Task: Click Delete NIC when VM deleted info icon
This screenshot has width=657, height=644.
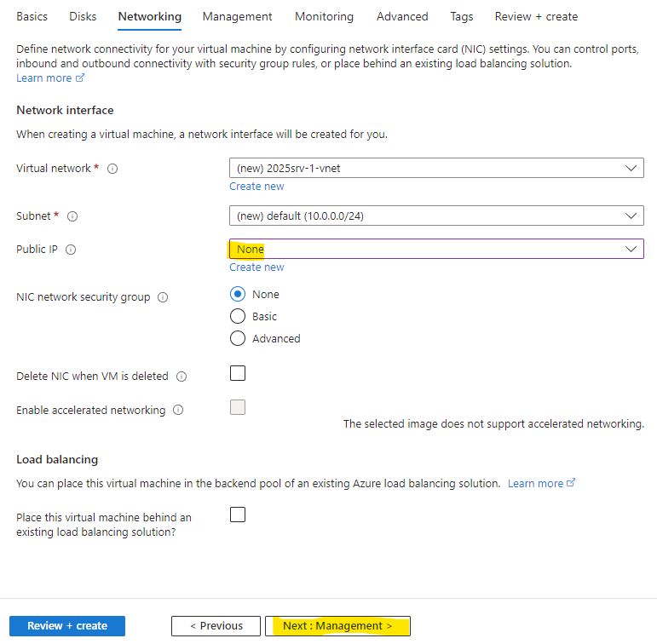Action: (x=182, y=377)
